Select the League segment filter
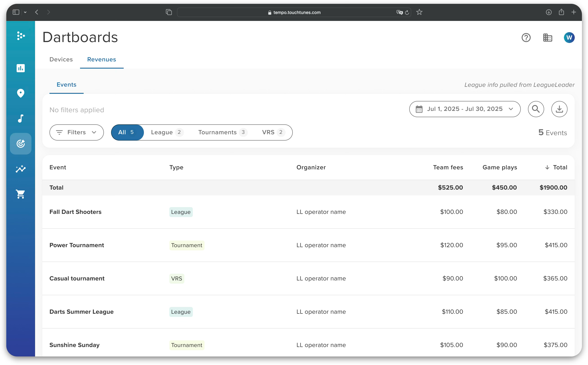 pos(167,132)
